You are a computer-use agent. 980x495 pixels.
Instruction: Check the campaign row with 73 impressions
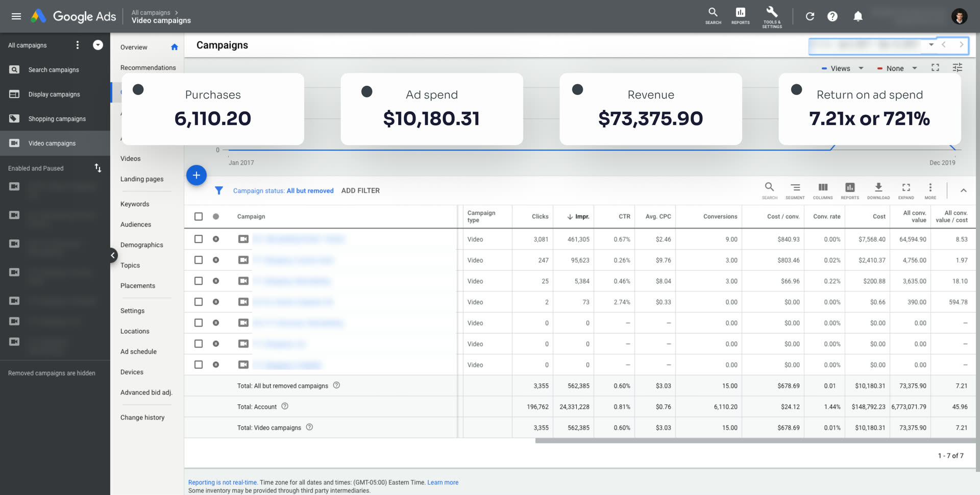[x=199, y=302]
